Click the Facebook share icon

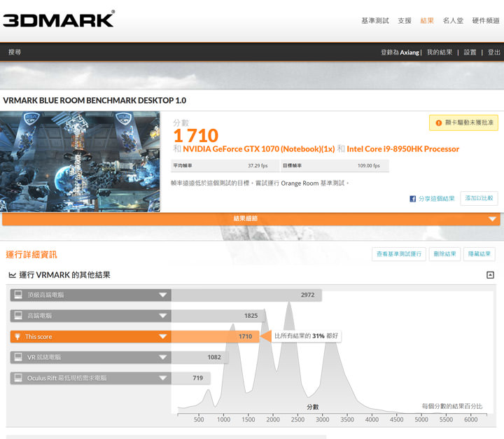click(x=413, y=199)
